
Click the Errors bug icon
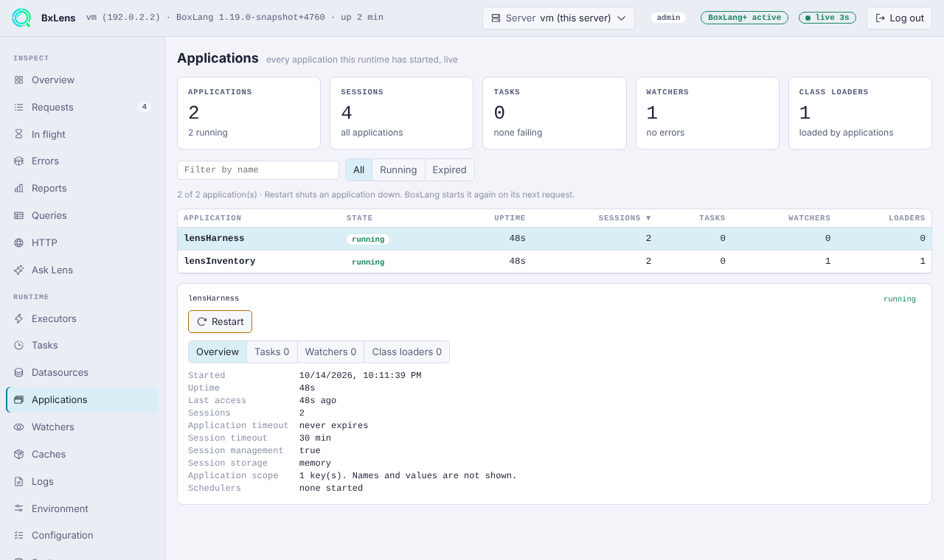(x=18, y=161)
